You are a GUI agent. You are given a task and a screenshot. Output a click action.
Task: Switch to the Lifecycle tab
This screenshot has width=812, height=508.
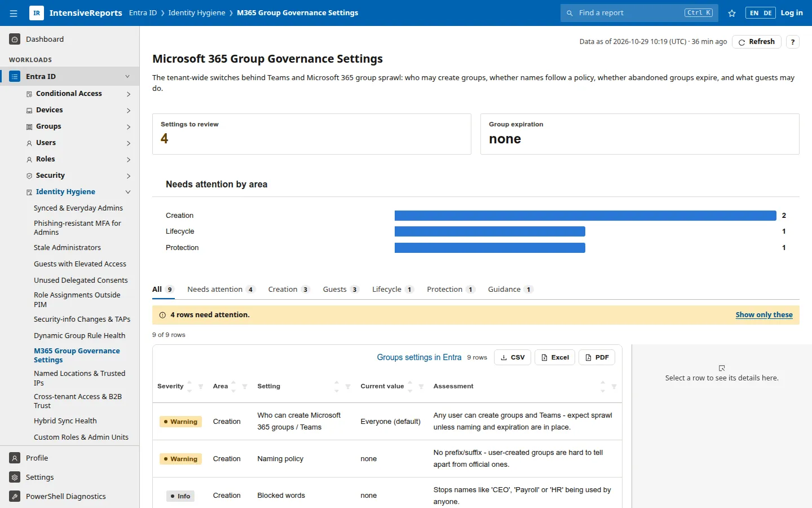coord(393,290)
